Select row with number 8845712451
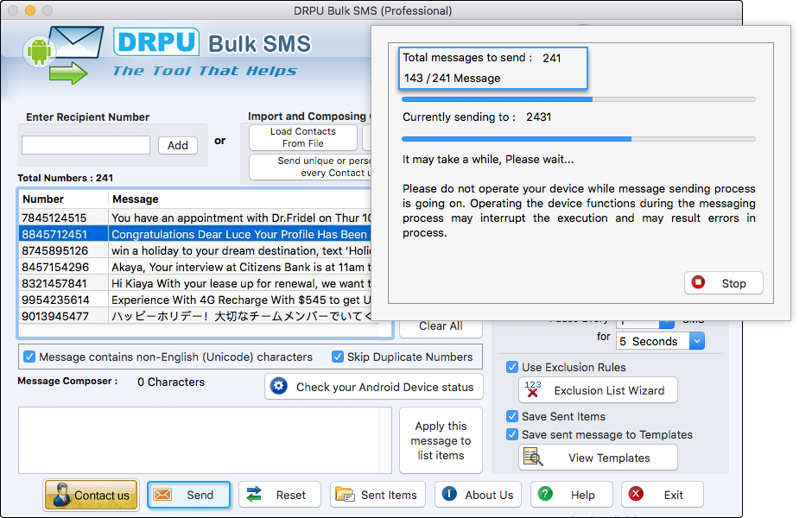The height and width of the screenshot is (518, 812). pyautogui.click(x=194, y=234)
